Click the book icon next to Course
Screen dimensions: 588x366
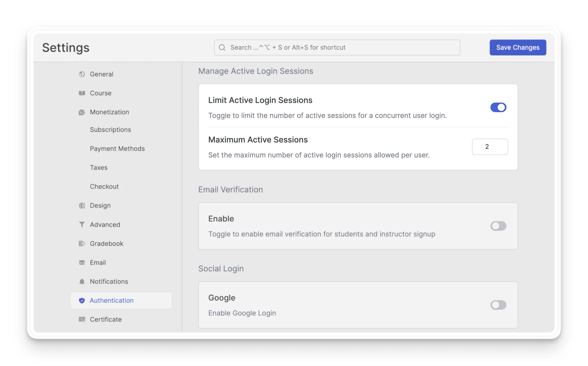(x=82, y=93)
